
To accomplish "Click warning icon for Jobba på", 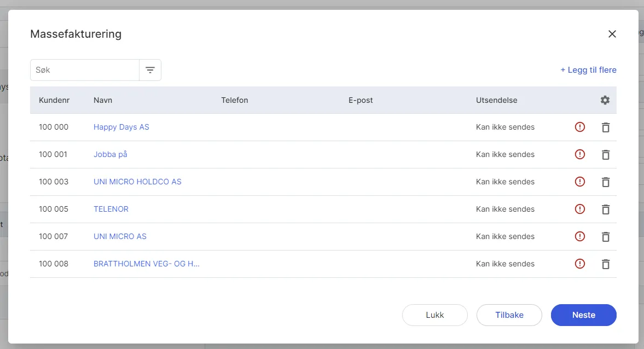I will (x=580, y=154).
